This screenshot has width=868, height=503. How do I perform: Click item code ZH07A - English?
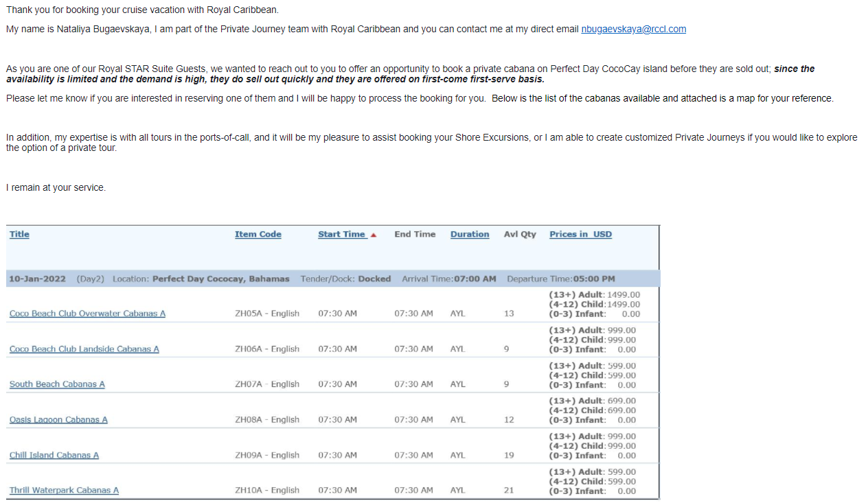[x=267, y=384]
